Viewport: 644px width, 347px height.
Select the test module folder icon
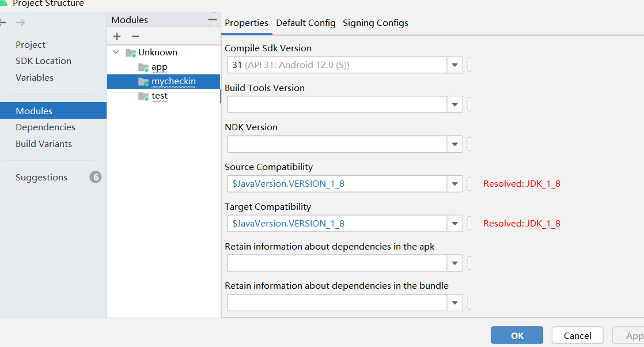(x=143, y=96)
